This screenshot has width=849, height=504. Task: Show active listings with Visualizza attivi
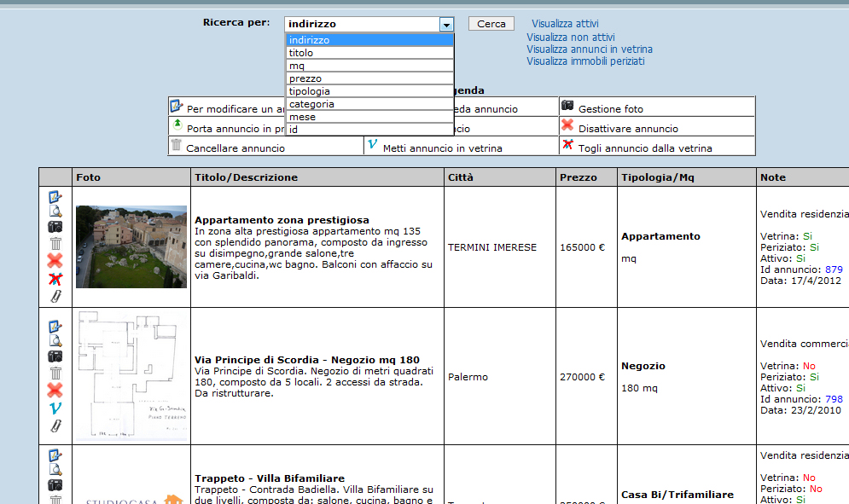[565, 24]
